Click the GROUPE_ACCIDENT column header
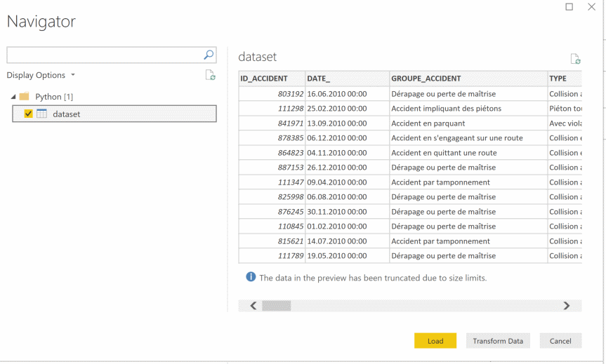The width and height of the screenshot is (606, 364). pyautogui.click(x=468, y=79)
